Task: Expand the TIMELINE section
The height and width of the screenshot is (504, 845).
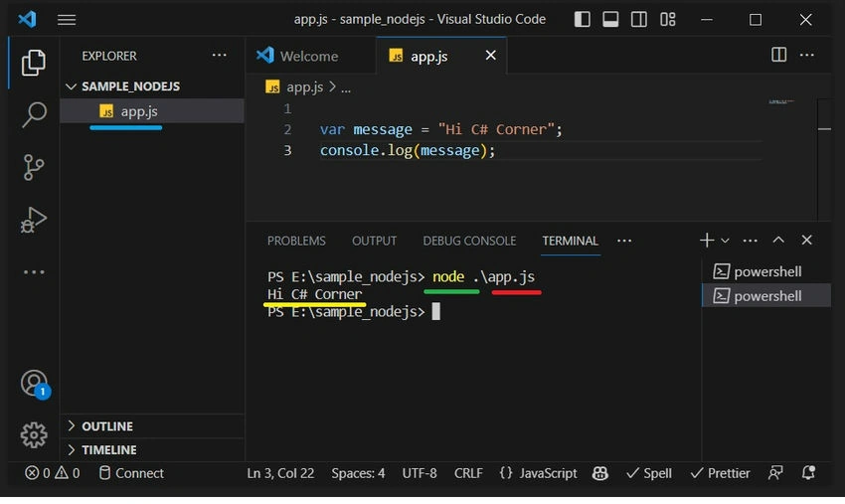Action: [x=152, y=449]
